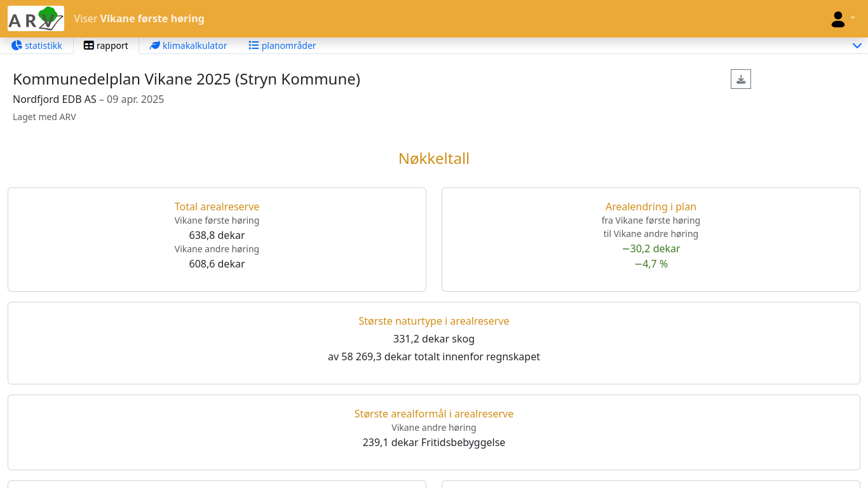Click the leaf icon for klimakalkulator

click(154, 46)
